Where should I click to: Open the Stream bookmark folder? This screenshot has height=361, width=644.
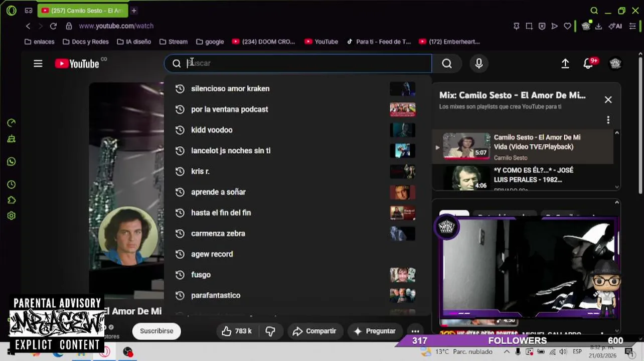click(173, 42)
